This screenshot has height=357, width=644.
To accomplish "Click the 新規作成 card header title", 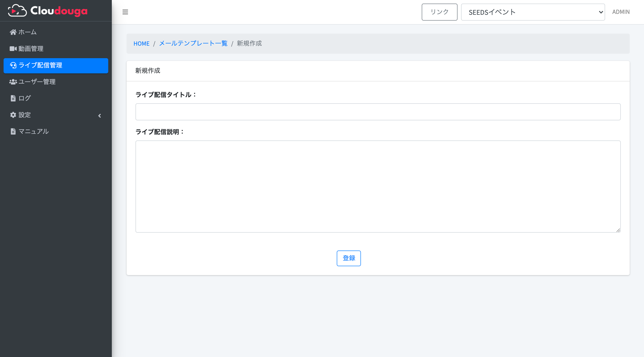I will [x=148, y=71].
